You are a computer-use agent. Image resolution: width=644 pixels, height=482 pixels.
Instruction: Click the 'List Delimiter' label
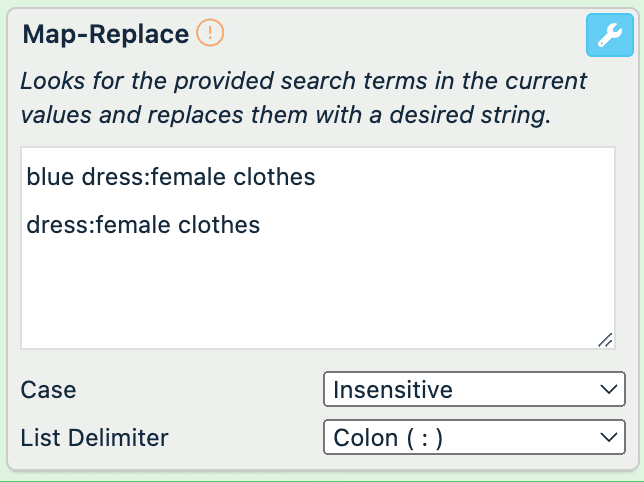click(94, 437)
